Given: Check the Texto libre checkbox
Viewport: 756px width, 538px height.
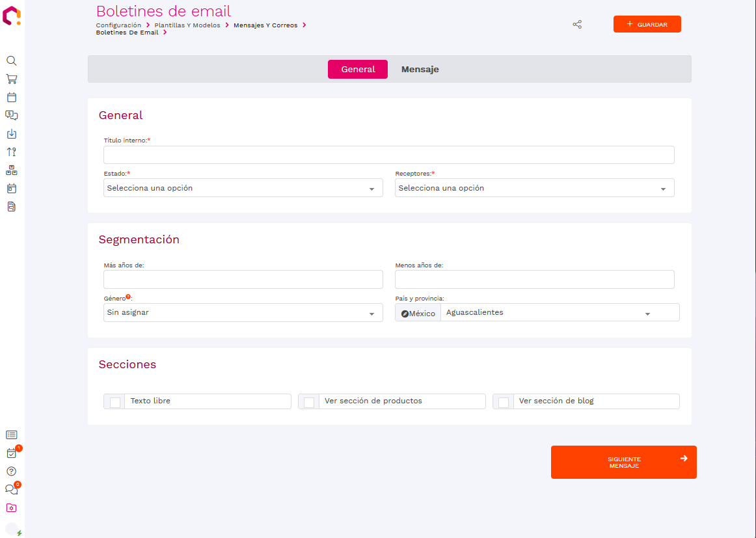Looking at the screenshot, I should pyautogui.click(x=115, y=402).
